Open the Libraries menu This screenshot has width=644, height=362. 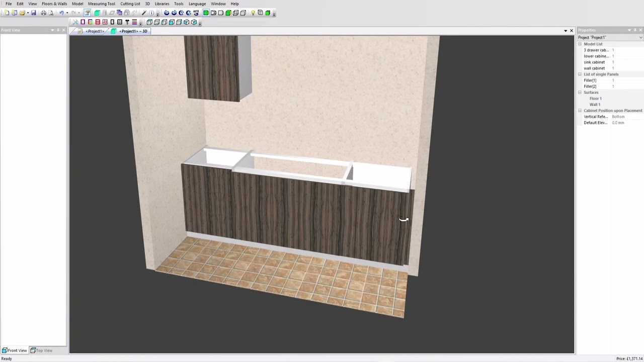tap(162, 4)
